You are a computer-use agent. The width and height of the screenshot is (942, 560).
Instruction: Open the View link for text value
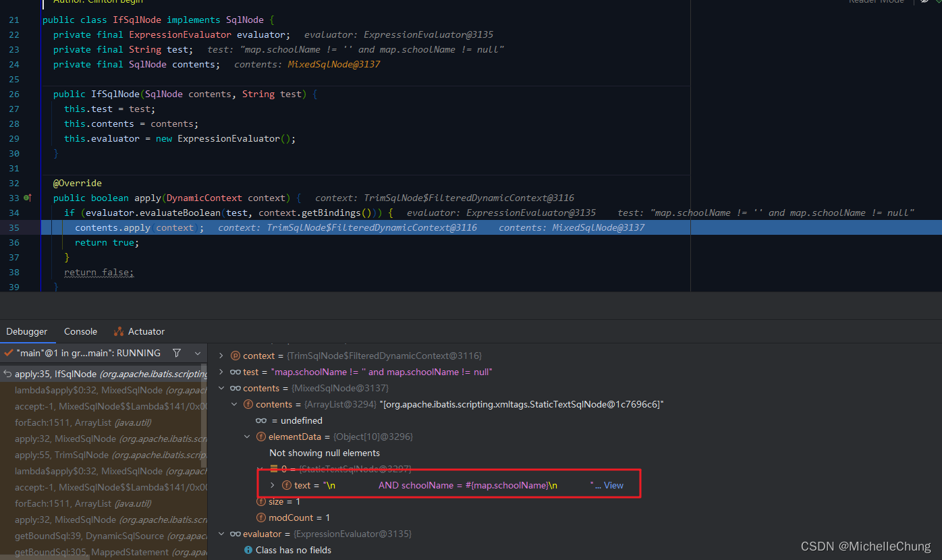coord(613,485)
